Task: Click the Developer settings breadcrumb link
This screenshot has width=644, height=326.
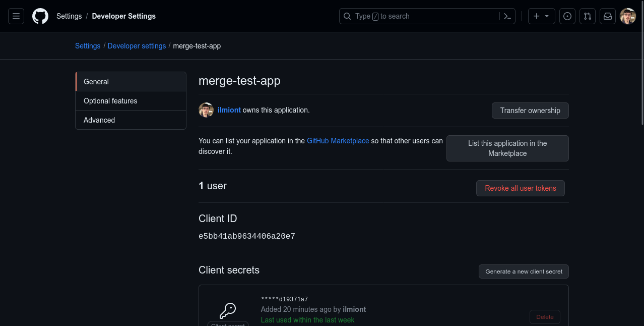Action: pyautogui.click(x=137, y=45)
